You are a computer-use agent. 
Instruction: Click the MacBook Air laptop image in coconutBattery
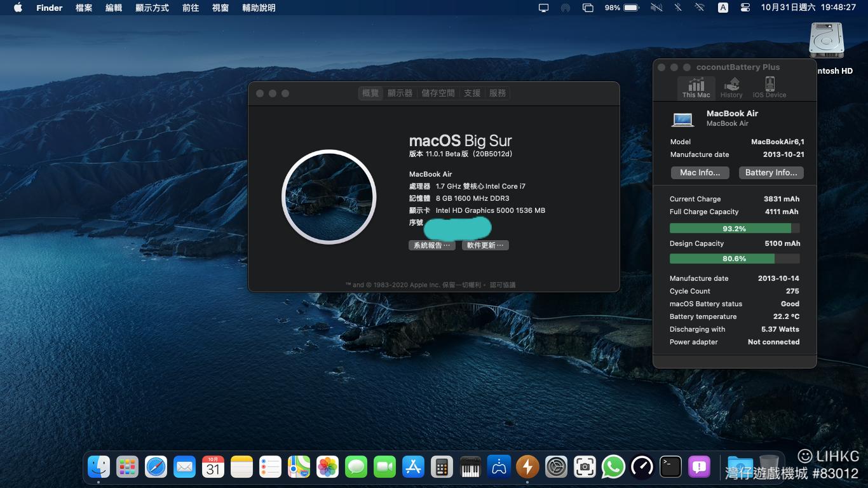pos(683,119)
